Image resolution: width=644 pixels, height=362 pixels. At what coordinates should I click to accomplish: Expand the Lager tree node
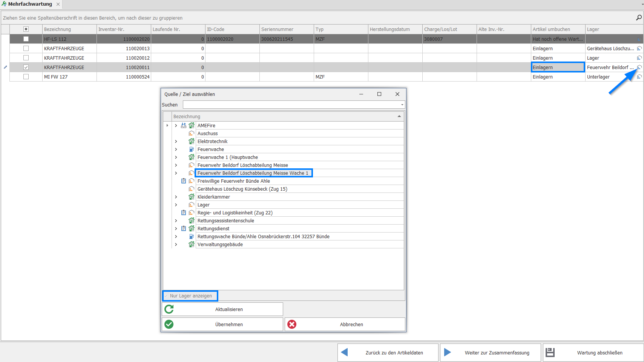pos(176,205)
